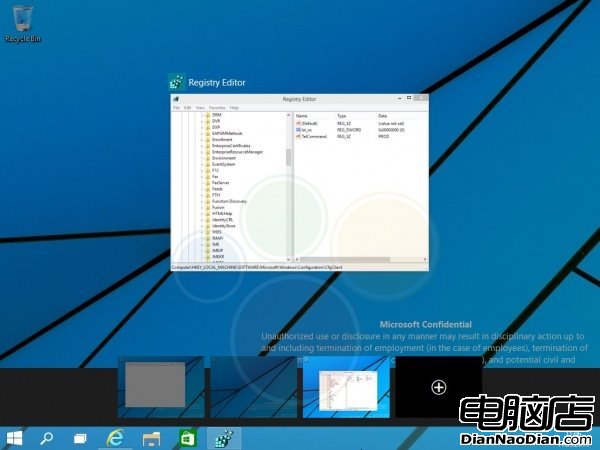Select the Registry Editor window title bar
600x450 pixels.
(300, 99)
